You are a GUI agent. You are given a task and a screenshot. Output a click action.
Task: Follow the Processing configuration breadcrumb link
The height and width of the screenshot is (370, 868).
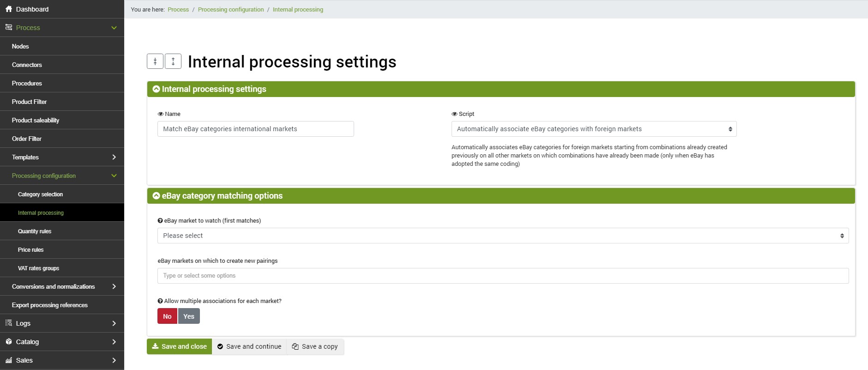coord(231,9)
